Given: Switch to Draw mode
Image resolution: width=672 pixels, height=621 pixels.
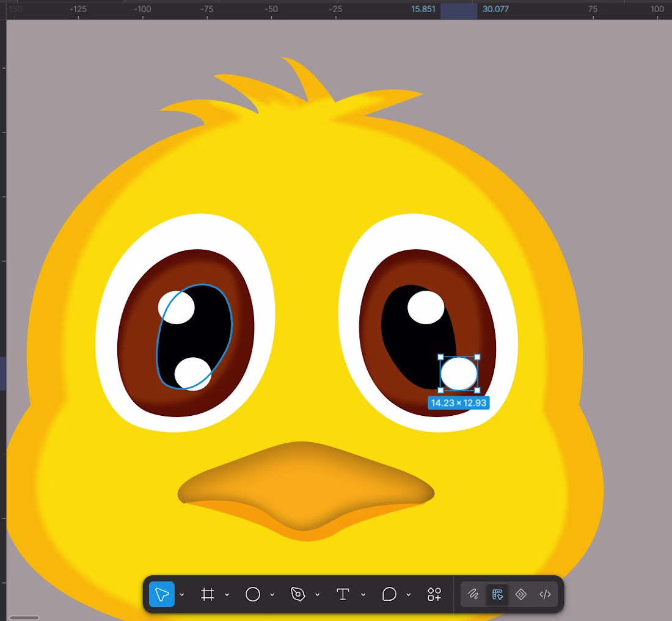Looking at the screenshot, I should point(473,594).
